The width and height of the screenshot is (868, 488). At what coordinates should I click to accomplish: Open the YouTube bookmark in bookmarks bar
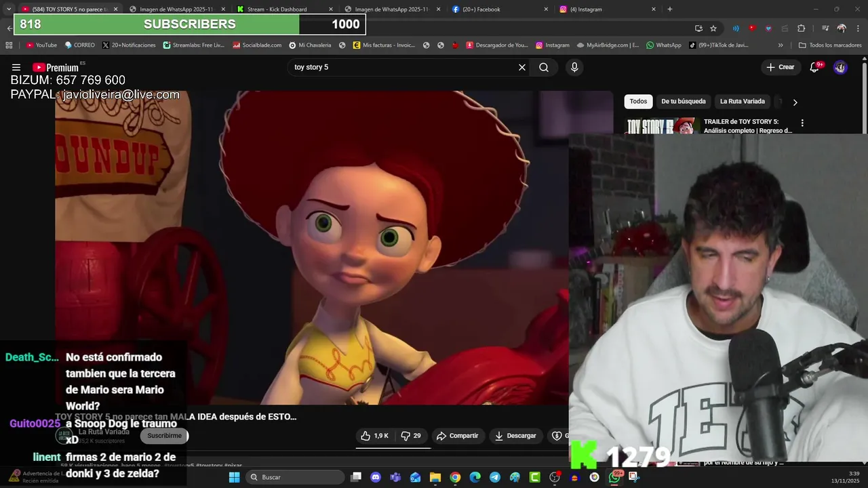pos(41,45)
